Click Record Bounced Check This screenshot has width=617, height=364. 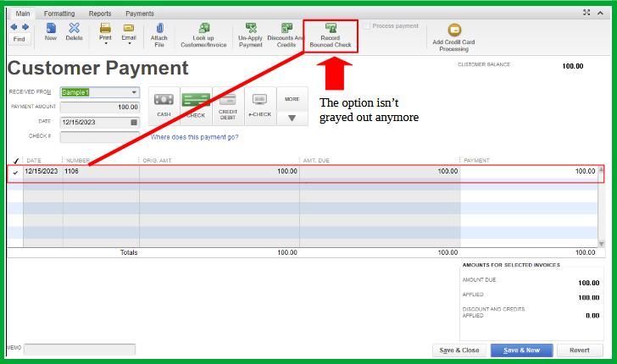[x=331, y=35]
